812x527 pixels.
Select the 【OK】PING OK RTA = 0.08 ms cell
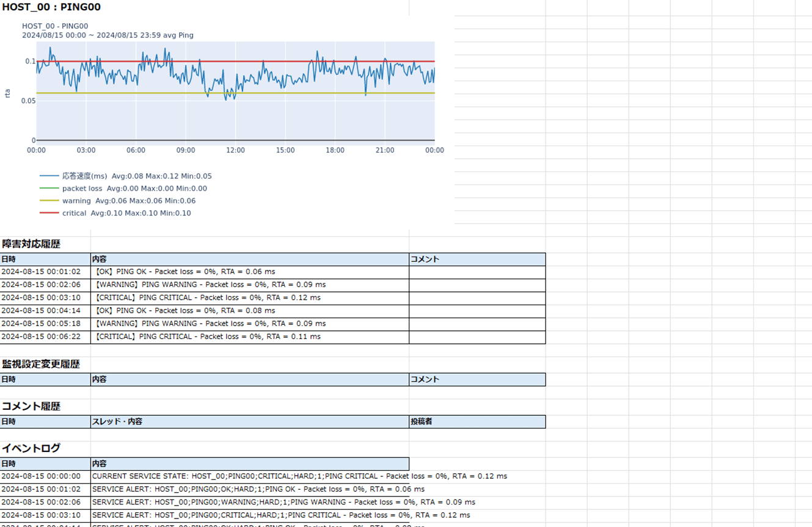250,311
